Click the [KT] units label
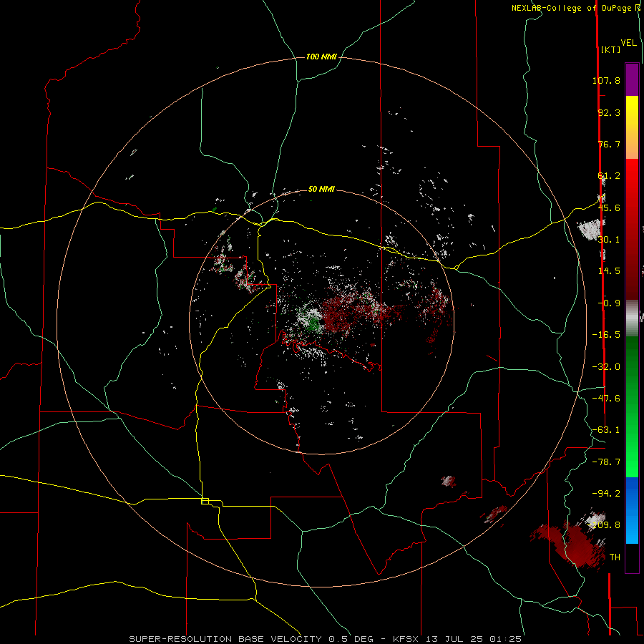Viewport: 644px width, 644px height. pyautogui.click(x=610, y=49)
